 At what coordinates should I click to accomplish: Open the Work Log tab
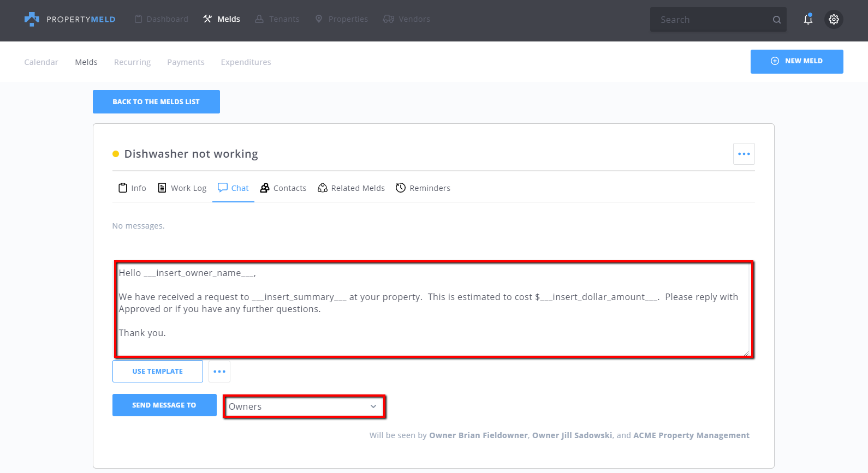[182, 188]
